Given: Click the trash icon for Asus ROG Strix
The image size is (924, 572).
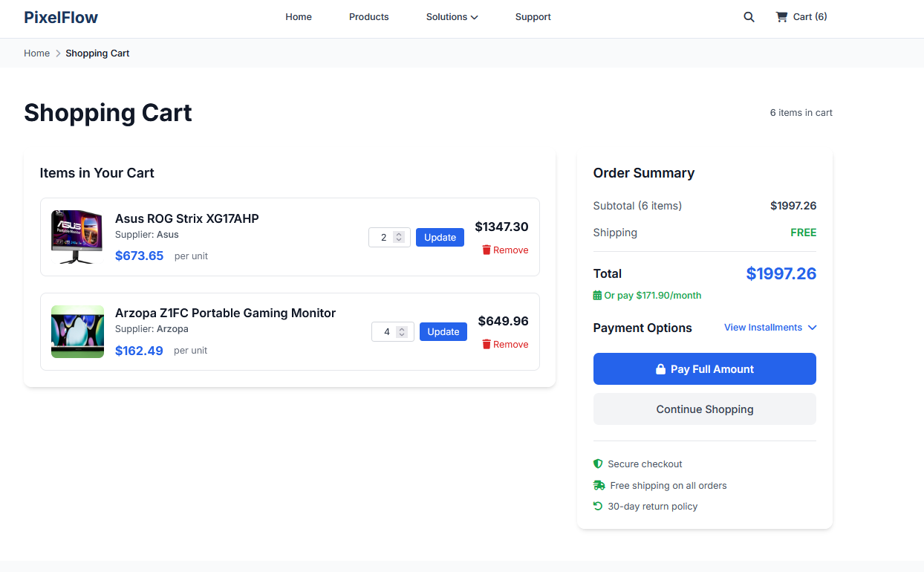Looking at the screenshot, I should [x=487, y=250].
